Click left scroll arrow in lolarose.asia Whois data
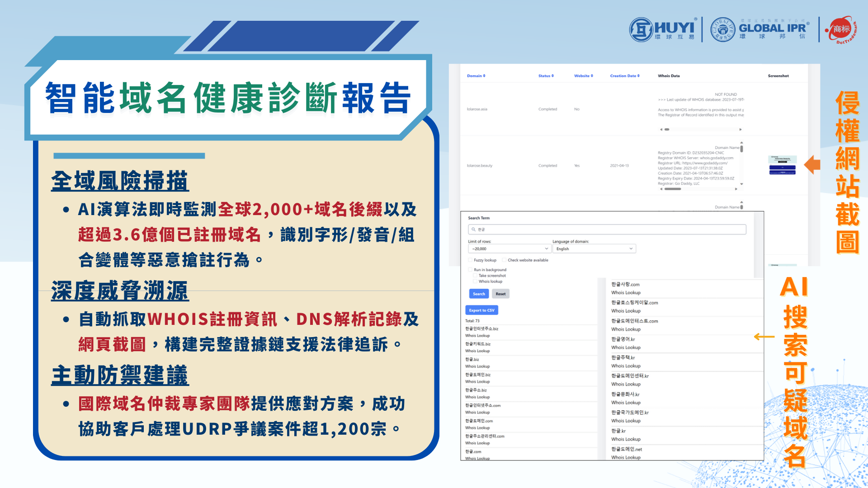 tap(661, 130)
